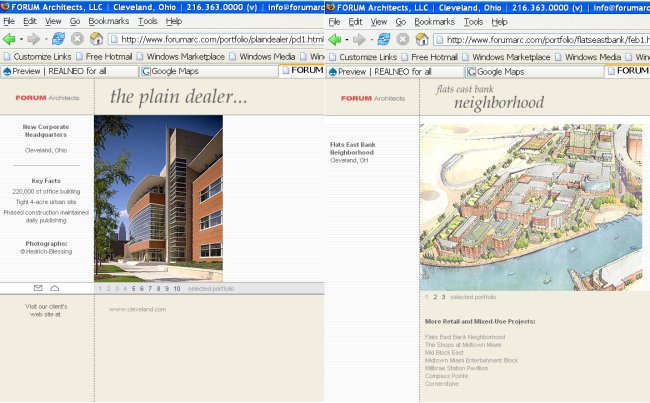Image resolution: width=650 pixels, height=403 pixels.
Task: Switch to REALNEO Preview tab in left window
Action: 69,71
